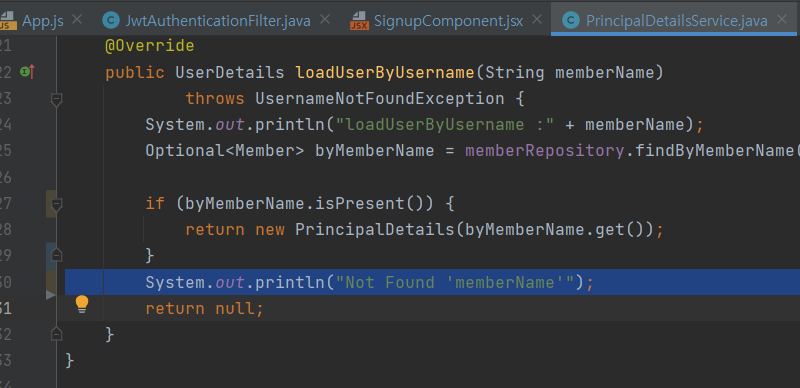Click the findByMemberName method call

[714, 151]
